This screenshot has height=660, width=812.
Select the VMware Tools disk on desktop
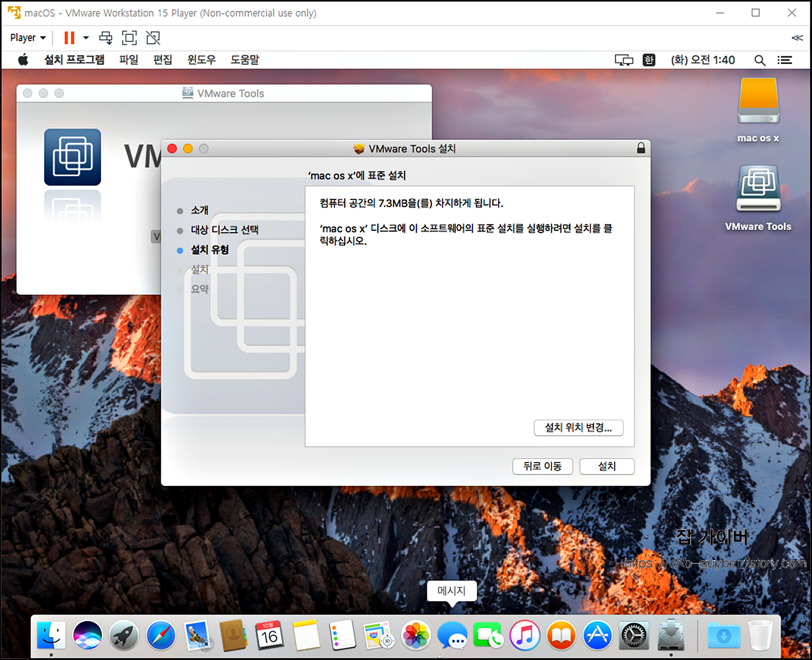pos(758,199)
